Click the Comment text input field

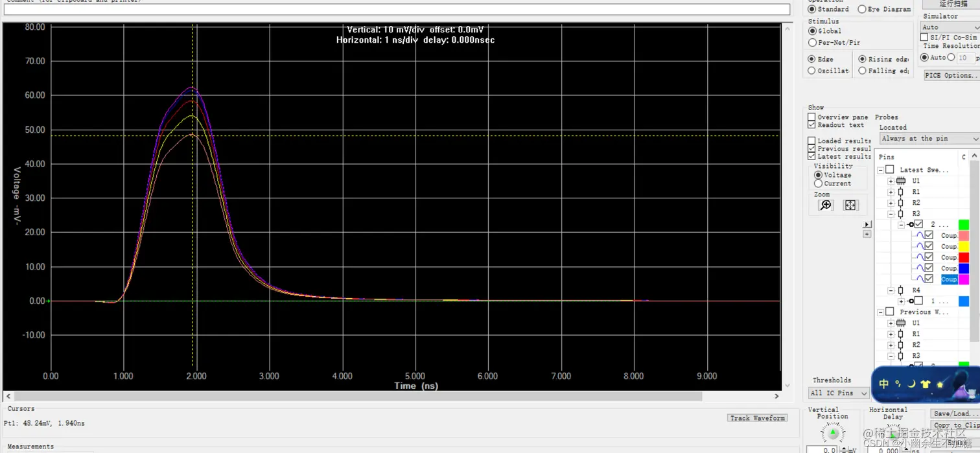(x=397, y=10)
